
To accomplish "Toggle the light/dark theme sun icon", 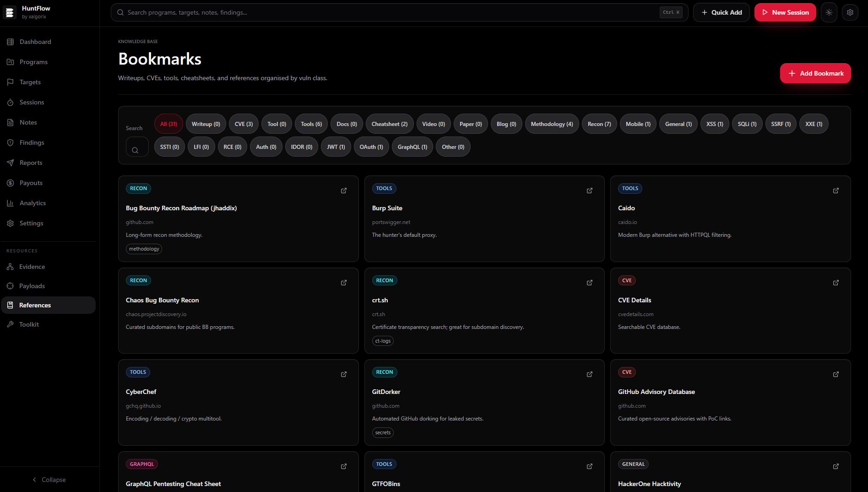I will click(829, 12).
